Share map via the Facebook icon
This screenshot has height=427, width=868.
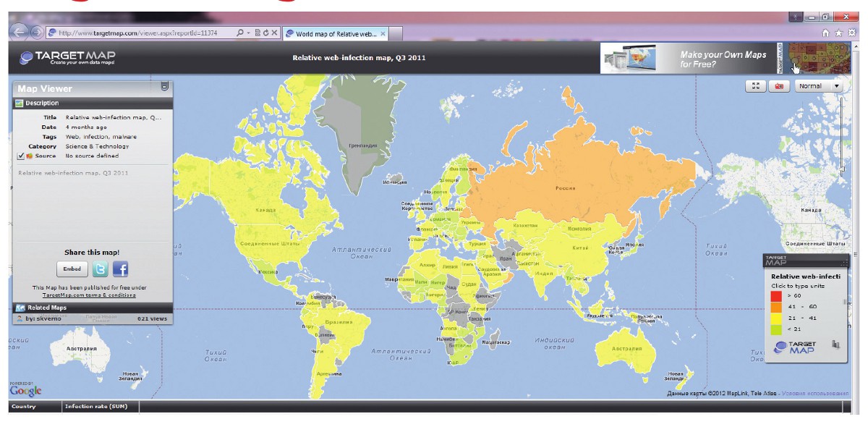(x=120, y=269)
